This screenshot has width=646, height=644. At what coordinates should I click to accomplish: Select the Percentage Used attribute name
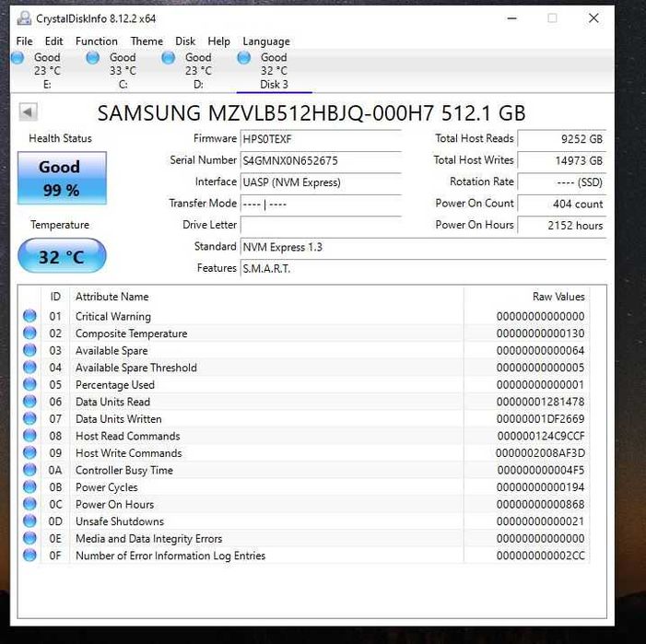115,384
